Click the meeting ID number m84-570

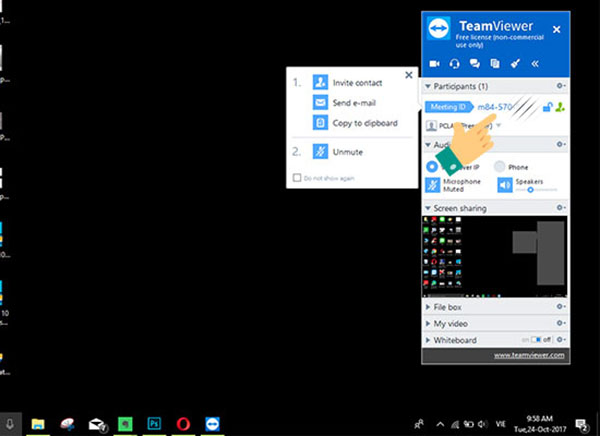point(495,107)
